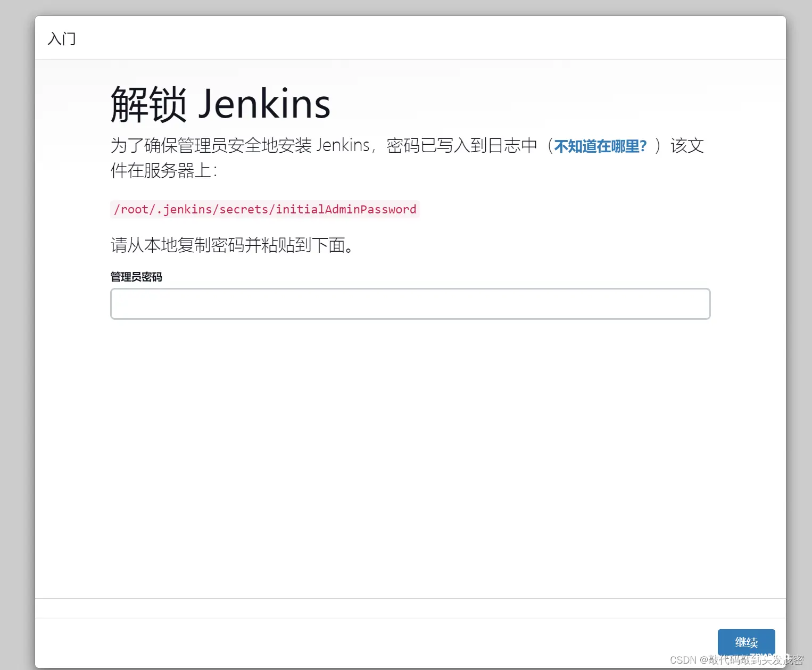Image resolution: width=812 pixels, height=670 pixels.
Task: Click the '入门' header title
Action: [x=62, y=38]
